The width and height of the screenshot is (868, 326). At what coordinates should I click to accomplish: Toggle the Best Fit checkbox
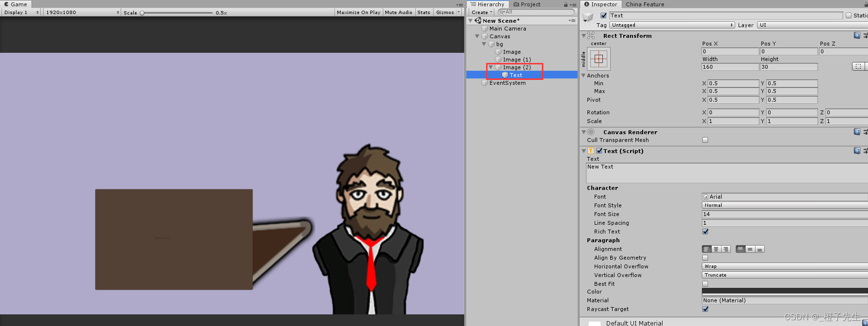pos(705,284)
